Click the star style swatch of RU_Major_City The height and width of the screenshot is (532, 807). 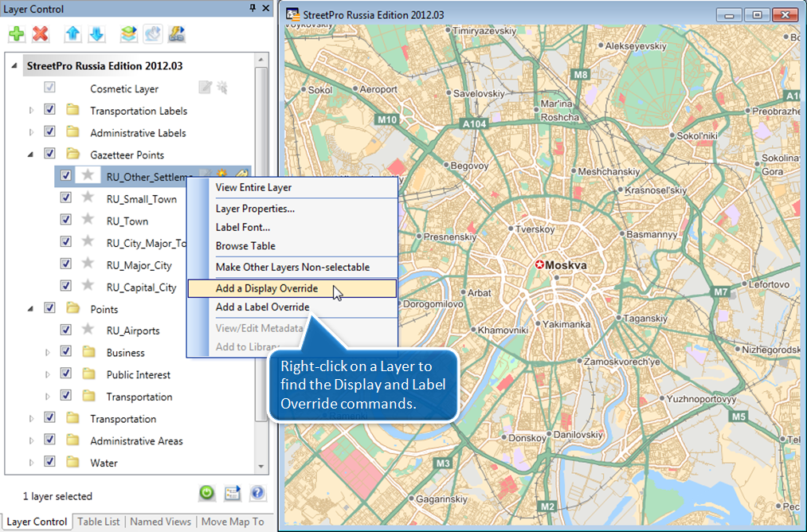click(88, 264)
